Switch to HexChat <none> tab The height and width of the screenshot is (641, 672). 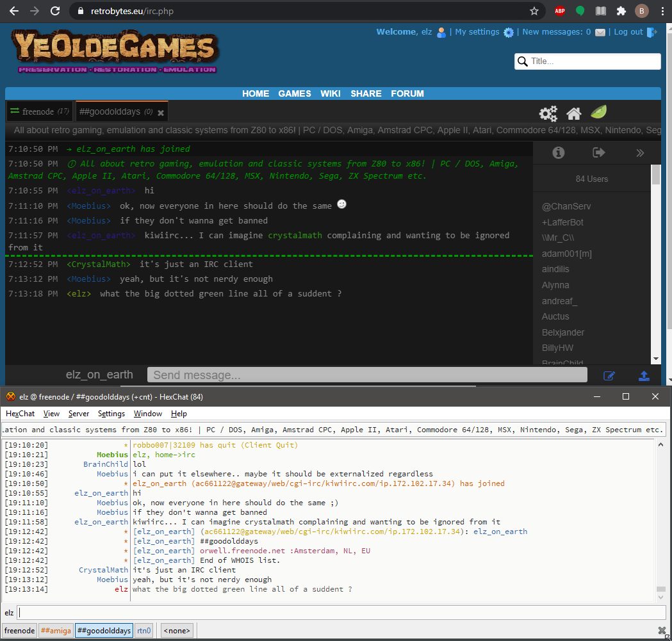click(177, 631)
